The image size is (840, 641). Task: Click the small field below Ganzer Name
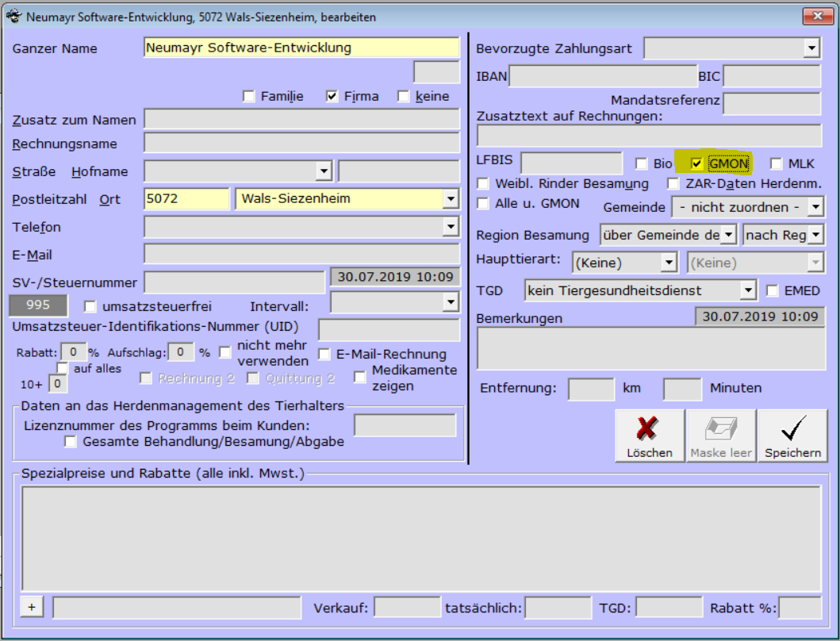pos(436,72)
